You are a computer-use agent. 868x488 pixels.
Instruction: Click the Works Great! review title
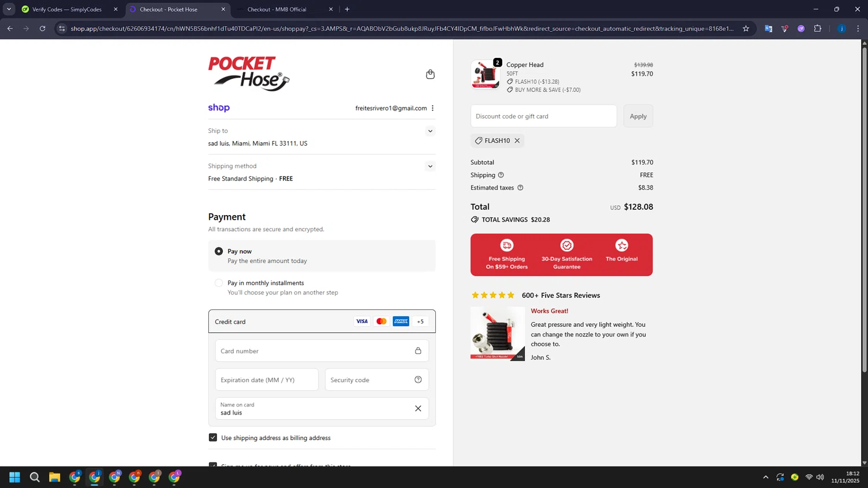coord(549,311)
